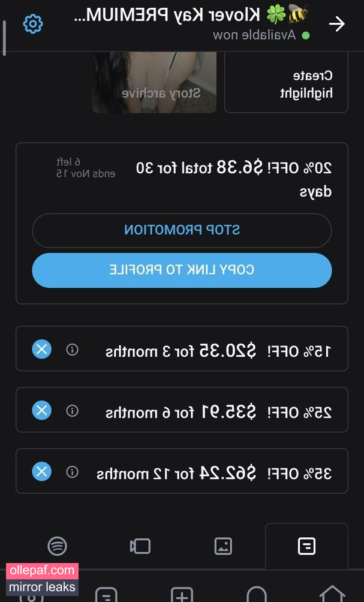
Task: Click COPY LINK TO PROFILE button
Action: tap(182, 270)
